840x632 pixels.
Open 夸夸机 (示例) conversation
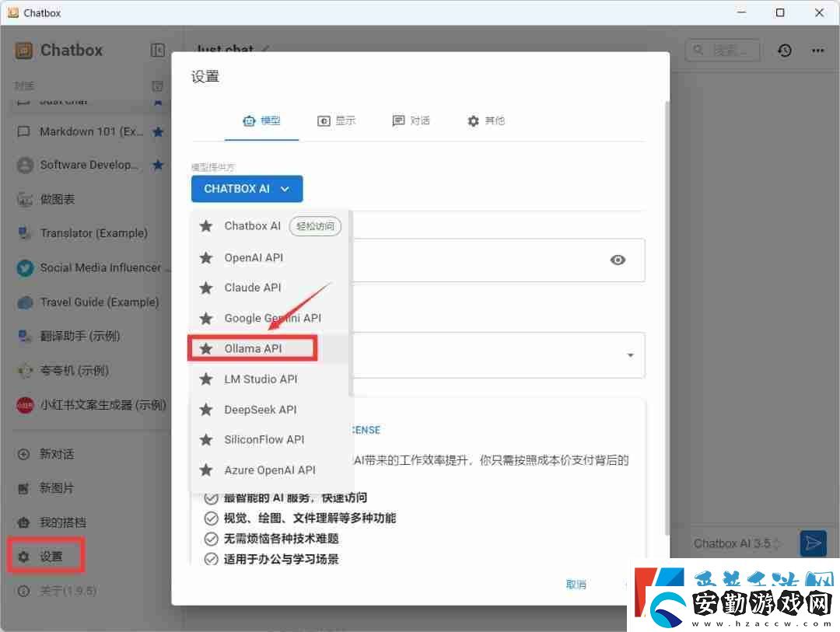[90, 370]
